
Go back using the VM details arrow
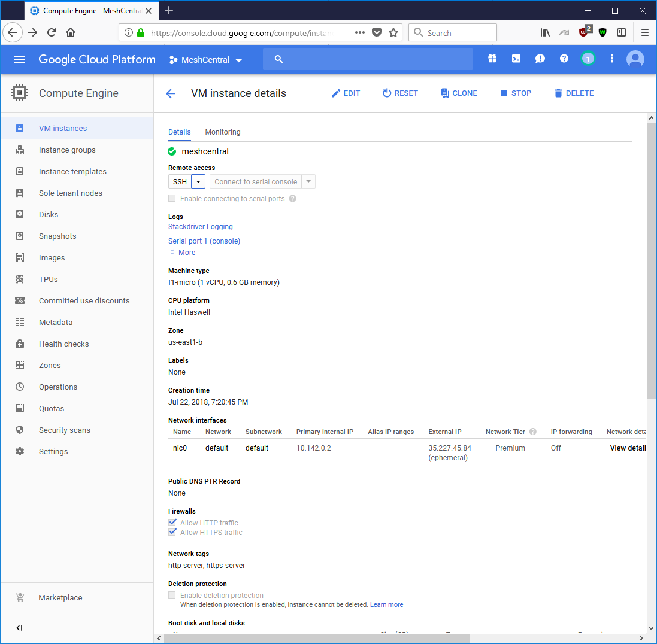point(171,93)
